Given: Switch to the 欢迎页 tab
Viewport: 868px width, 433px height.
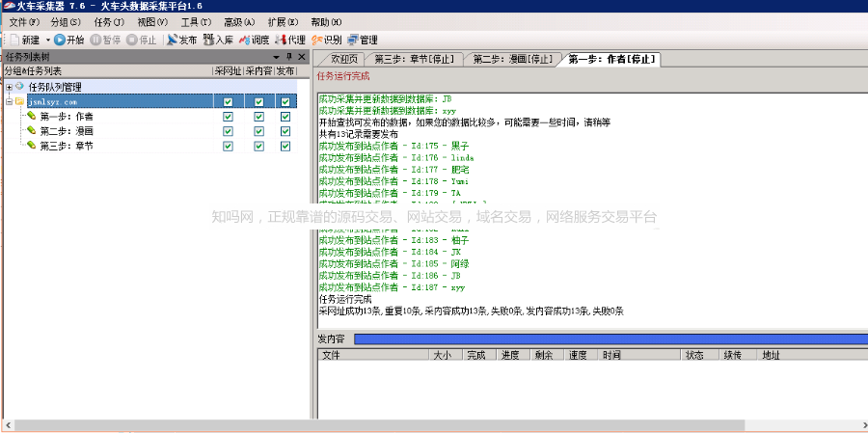Looking at the screenshot, I should [343, 59].
